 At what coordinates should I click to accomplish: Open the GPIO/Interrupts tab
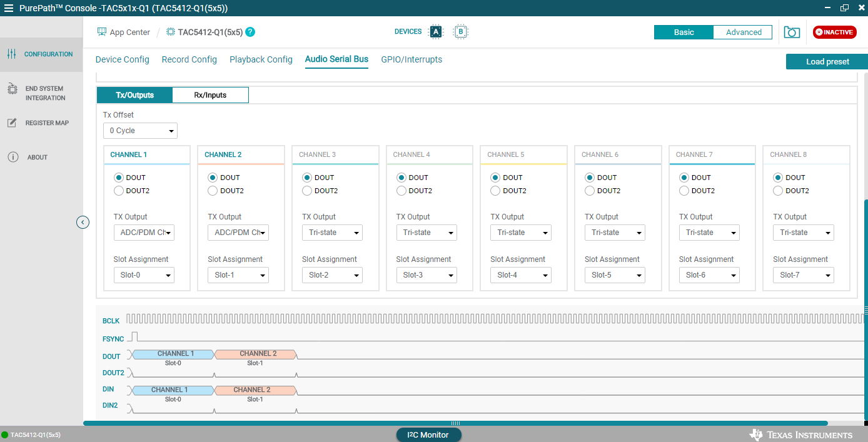[411, 59]
